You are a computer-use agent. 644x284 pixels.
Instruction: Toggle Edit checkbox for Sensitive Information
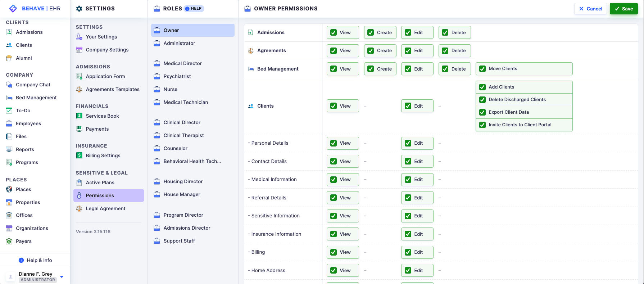pos(408,216)
